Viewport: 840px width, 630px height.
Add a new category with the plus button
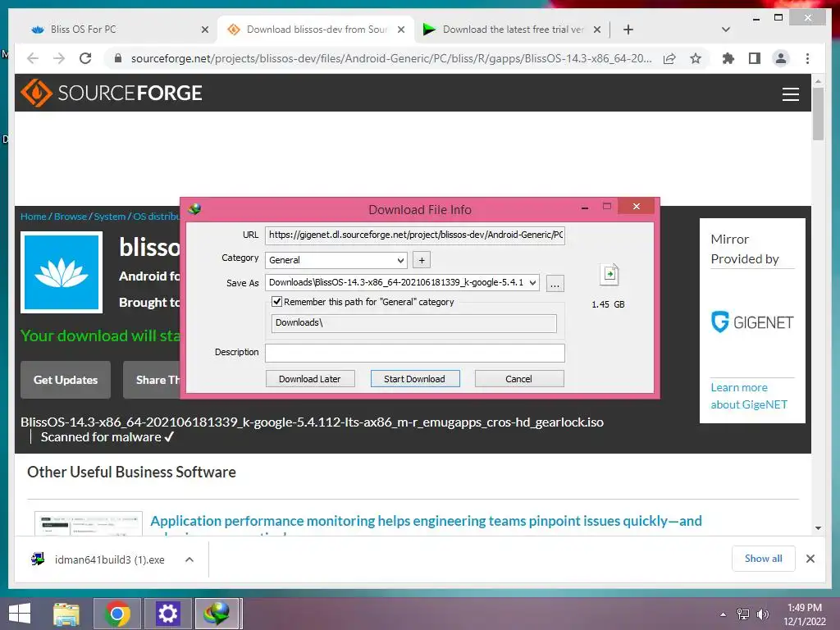pos(422,260)
